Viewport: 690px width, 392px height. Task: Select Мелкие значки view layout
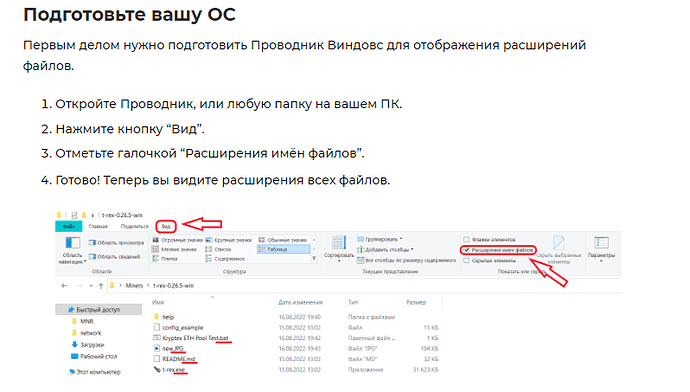(175, 249)
